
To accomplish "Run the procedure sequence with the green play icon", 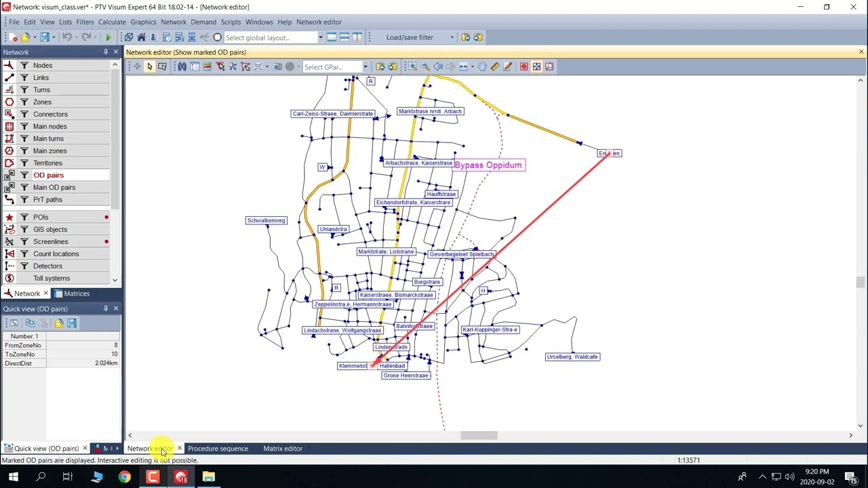I will tap(108, 37).
